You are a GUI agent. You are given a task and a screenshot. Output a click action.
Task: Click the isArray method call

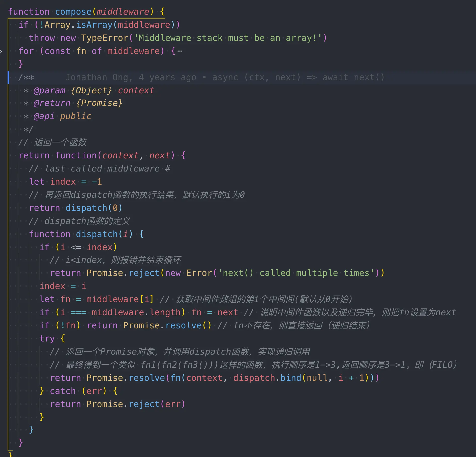[x=94, y=25]
